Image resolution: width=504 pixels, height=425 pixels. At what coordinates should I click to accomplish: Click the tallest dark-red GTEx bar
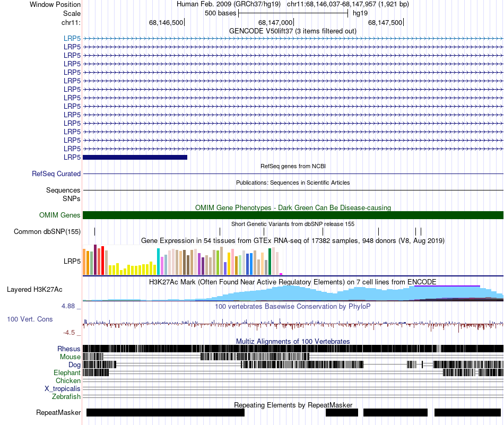click(x=95, y=260)
